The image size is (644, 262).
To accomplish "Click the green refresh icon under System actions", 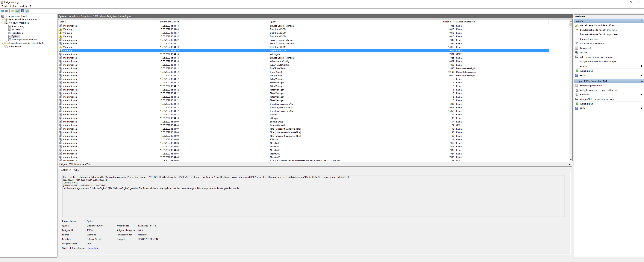I will (577, 71).
